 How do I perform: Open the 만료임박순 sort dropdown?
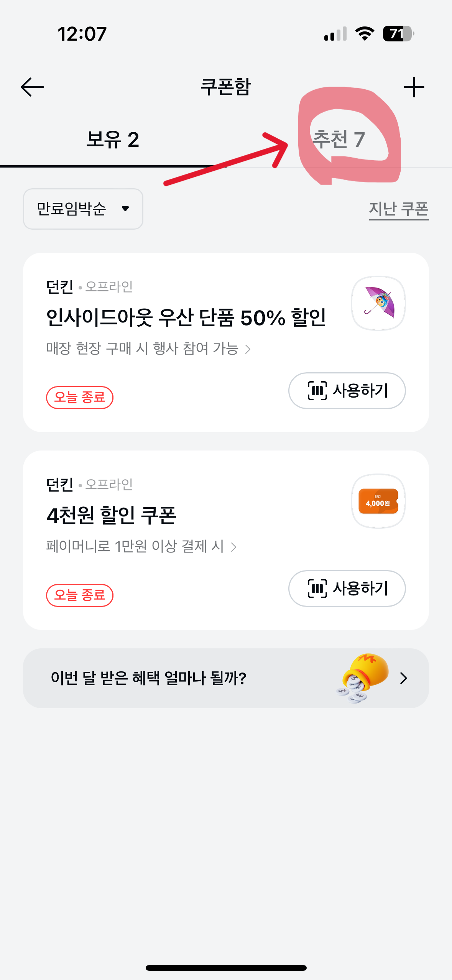83,209
